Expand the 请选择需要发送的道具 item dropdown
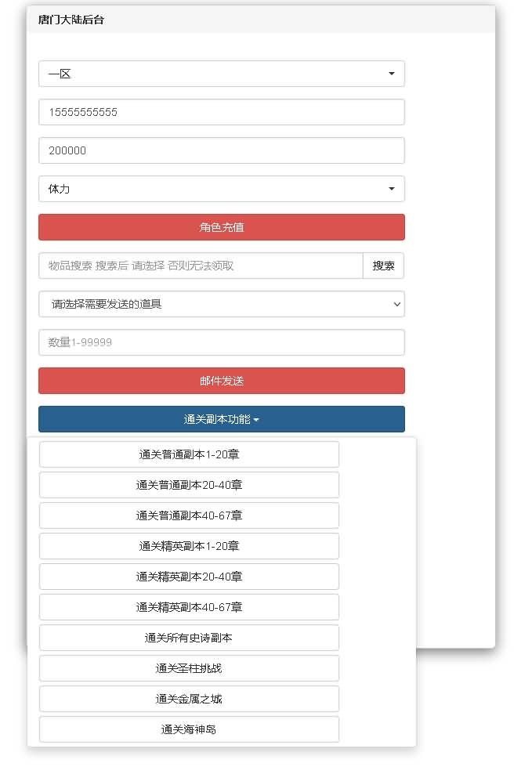 tap(222, 304)
